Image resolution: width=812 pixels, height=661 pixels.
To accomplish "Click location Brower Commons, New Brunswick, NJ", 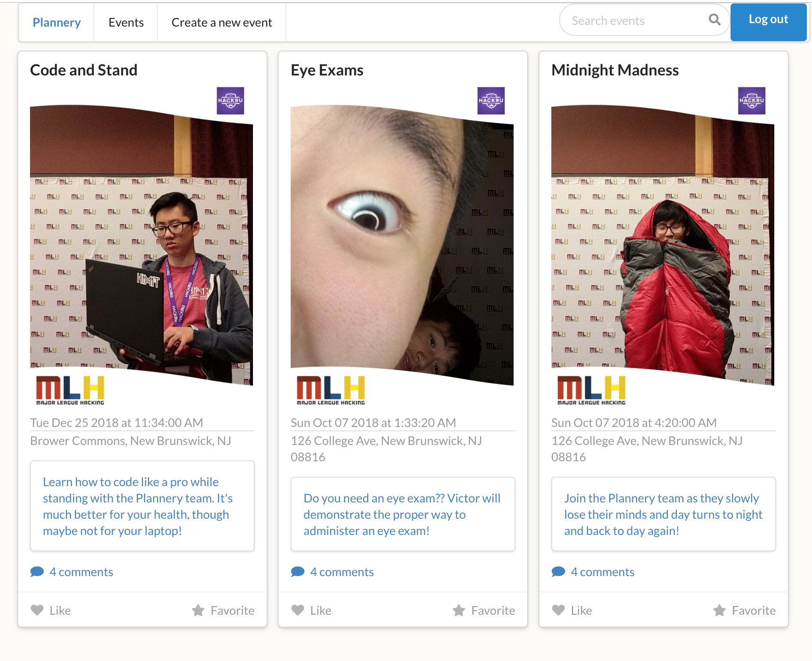I will tap(131, 441).
